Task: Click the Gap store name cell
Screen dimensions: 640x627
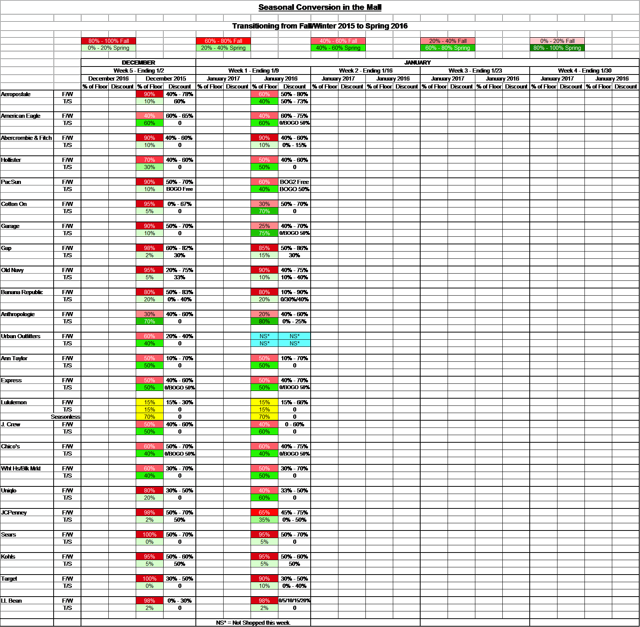Action: click(x=27, y=248)
